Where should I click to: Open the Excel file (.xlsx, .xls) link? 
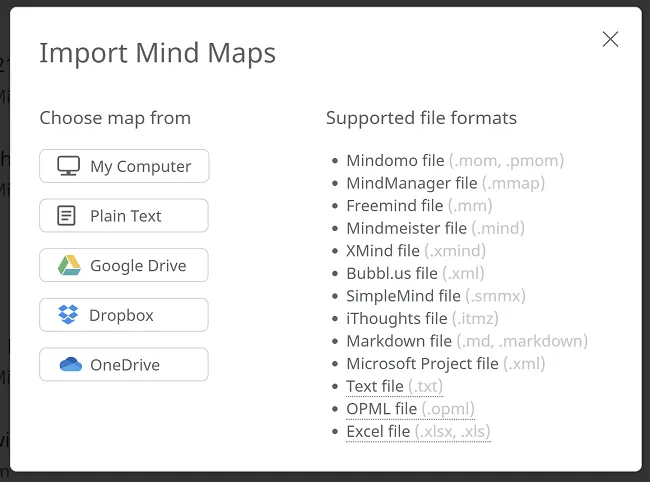(418, 432)
